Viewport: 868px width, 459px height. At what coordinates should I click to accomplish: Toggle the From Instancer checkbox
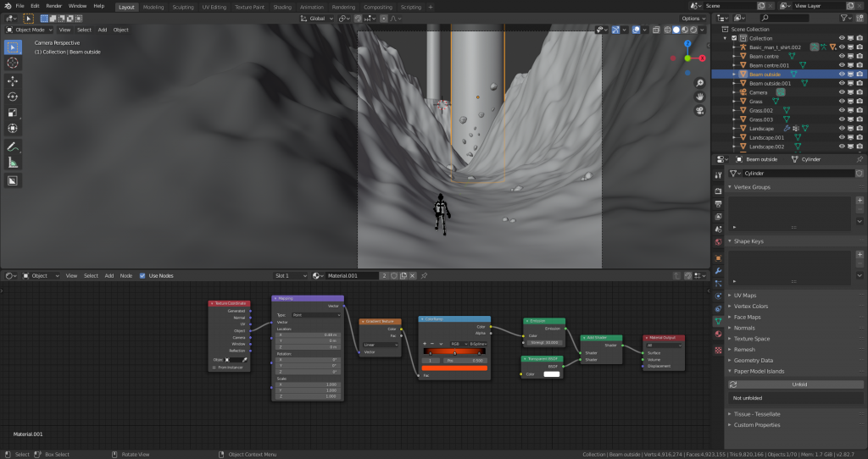[214, 368]
